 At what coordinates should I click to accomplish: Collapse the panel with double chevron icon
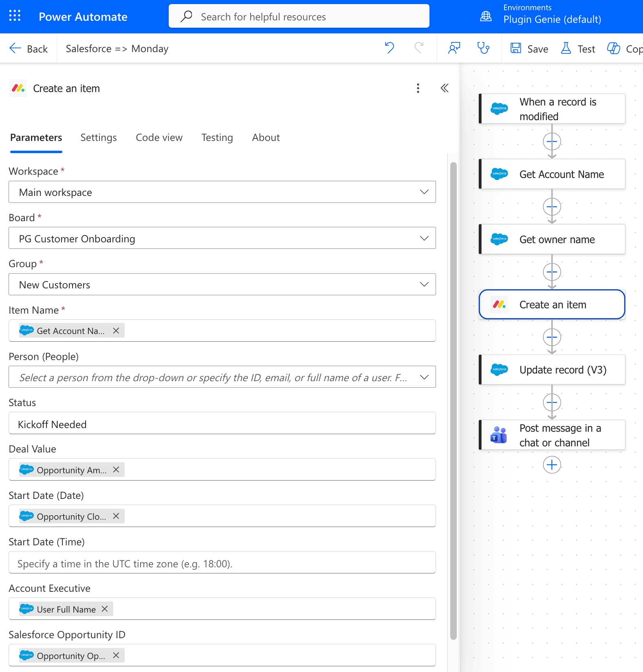445,88
